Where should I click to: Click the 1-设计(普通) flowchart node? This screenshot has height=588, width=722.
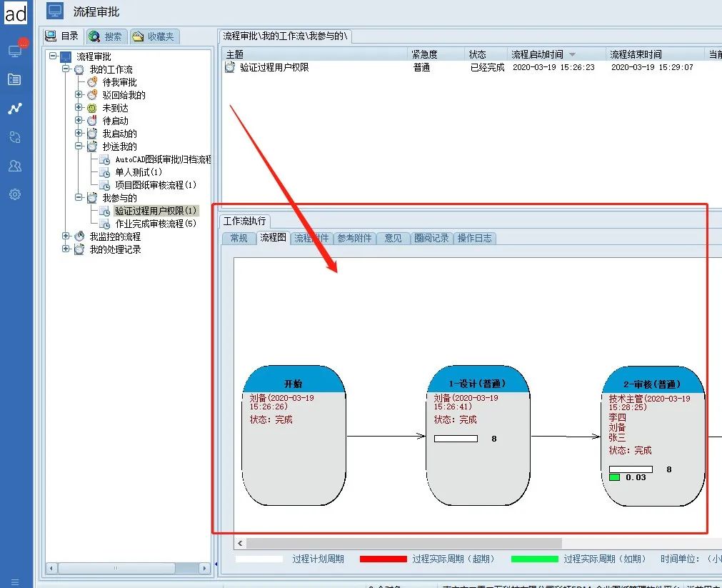pyautogui.click(x=478, y=436)
